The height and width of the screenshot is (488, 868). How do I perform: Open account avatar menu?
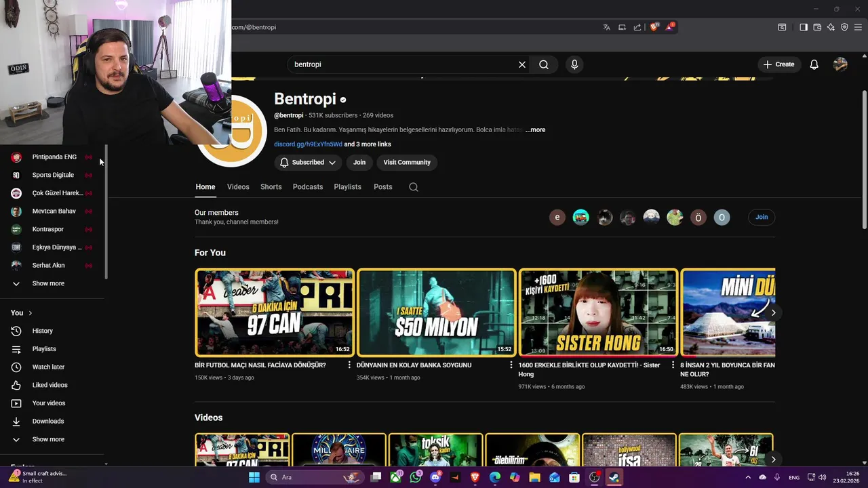(x=840, y=64)
